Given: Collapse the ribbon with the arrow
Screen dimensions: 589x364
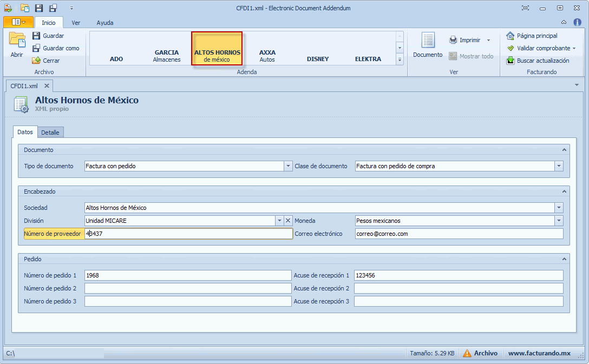Looking at the screenshot, I should tap(564, 22).
